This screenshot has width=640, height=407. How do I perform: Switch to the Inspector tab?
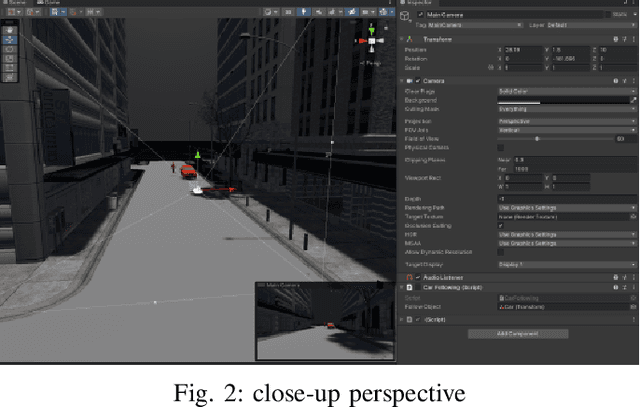416,3
